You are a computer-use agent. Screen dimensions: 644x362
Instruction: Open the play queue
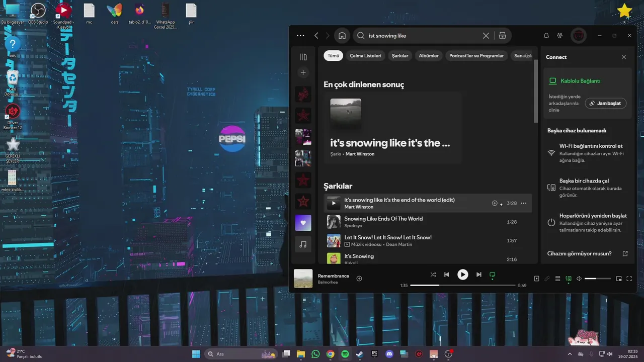[557, 279]
